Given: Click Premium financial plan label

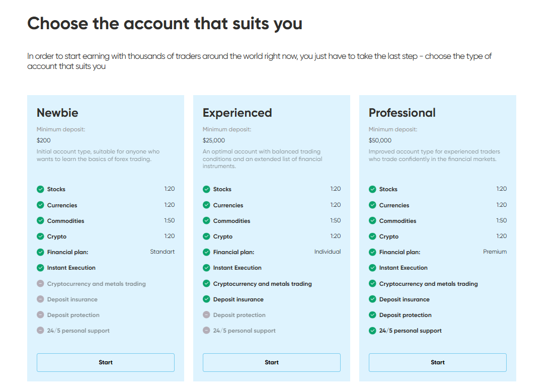Looking at the screenshot, I should (x=495, y=252).
